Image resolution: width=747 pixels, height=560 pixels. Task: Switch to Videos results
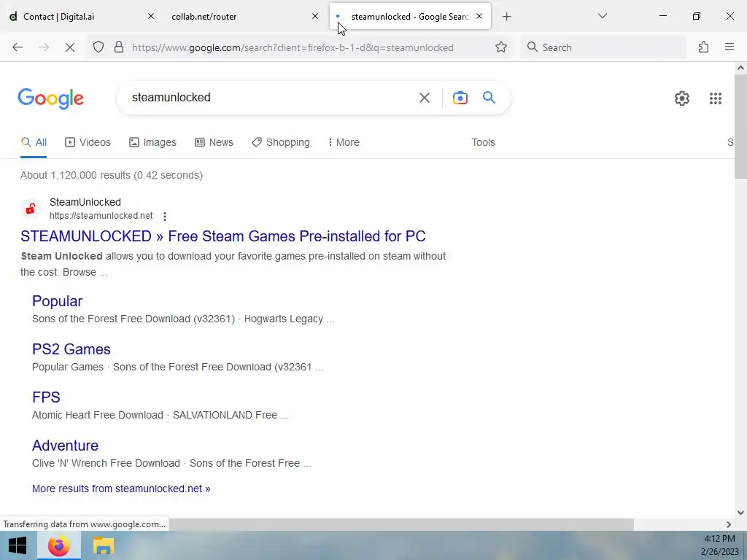pos(88,142)
